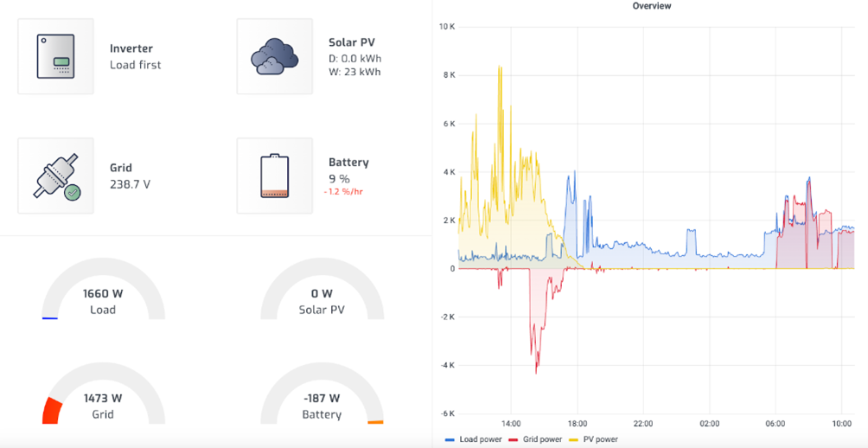Click the Battery level icon
Viewport: 868px width, 448px height.
[274, 176]
